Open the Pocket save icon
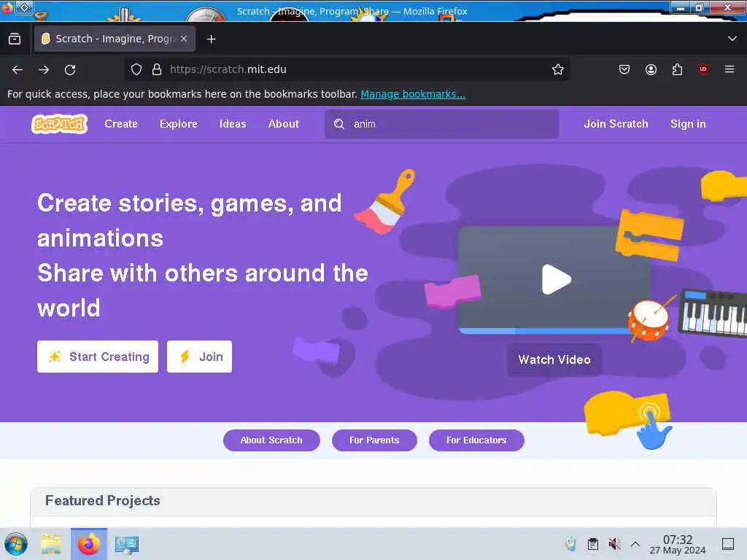The width and height of the screenshot is (747, 560). point(624,69)
